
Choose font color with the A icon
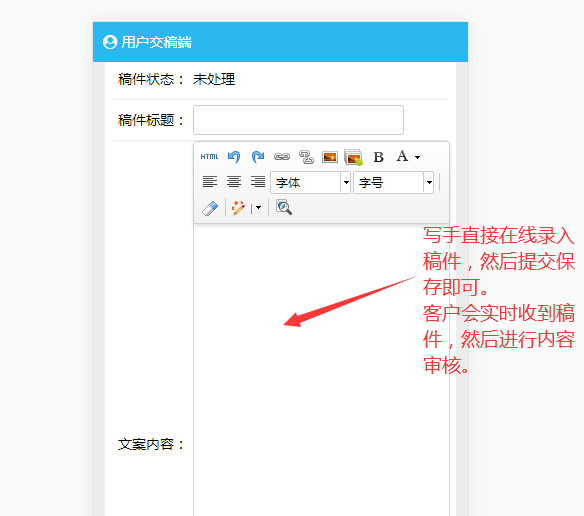(x=402, y=156)
